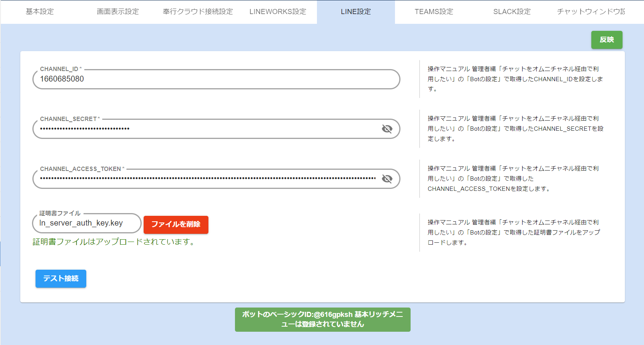Go to the 奉行クラウド接続設定 tab
Viewport: 644px width, 345px height.
[198, 12]
